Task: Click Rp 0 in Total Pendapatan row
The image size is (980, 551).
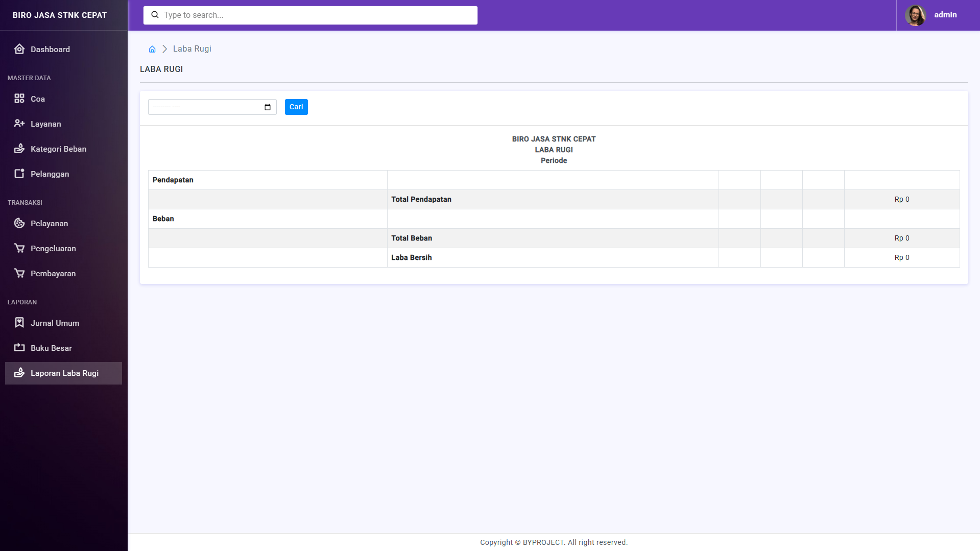Action: click(x=902, y=199)
